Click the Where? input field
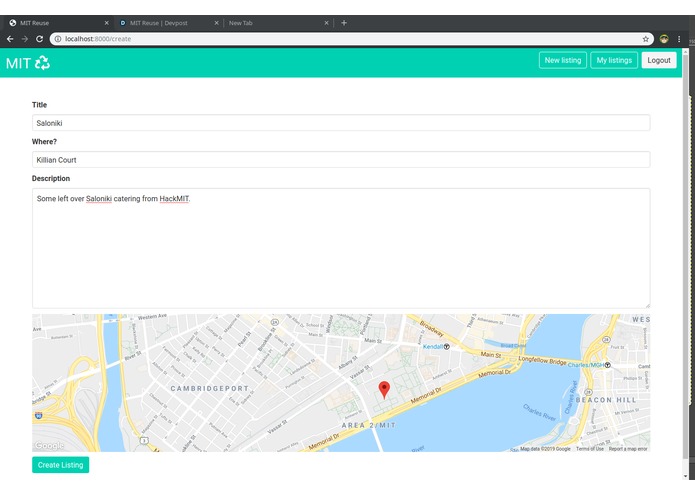This screenshot has width=695, height=494. (341, 159)
